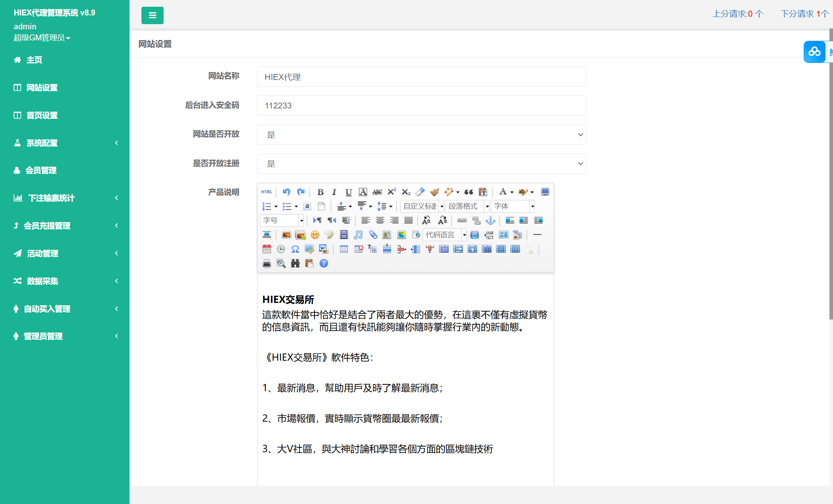The height and width of the screenshot is (504, 833).
Task: Toggle bold formatting in the editor
Action: tap(320, 192)
